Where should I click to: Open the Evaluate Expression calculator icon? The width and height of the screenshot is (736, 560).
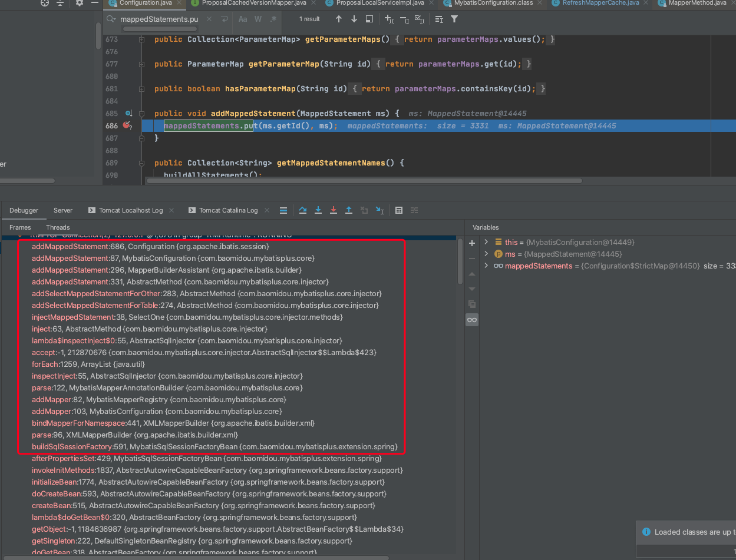(x=399, y=210)
